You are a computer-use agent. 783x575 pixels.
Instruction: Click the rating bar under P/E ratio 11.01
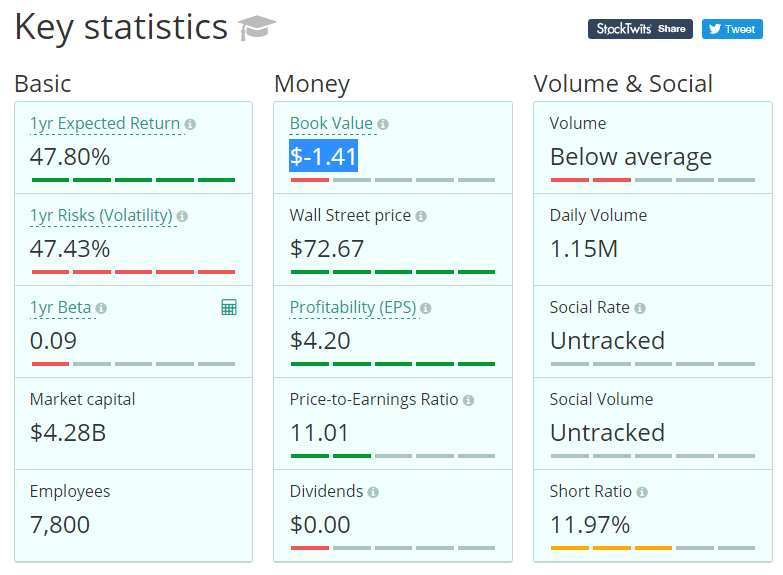[393, 456]
